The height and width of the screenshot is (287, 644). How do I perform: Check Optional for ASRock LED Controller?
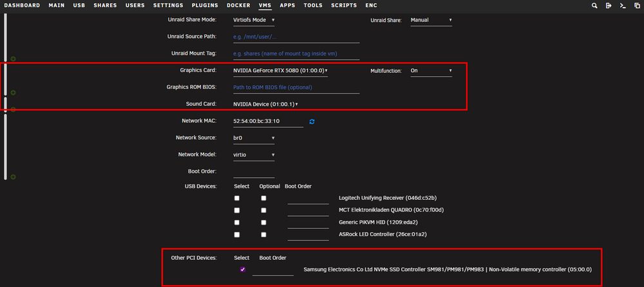click(263, 235)
